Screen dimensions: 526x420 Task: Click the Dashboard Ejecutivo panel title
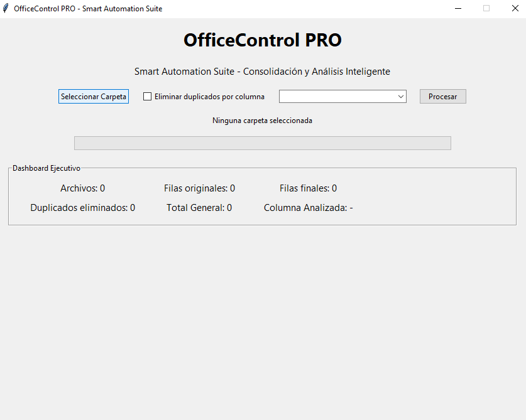[47, 169]
